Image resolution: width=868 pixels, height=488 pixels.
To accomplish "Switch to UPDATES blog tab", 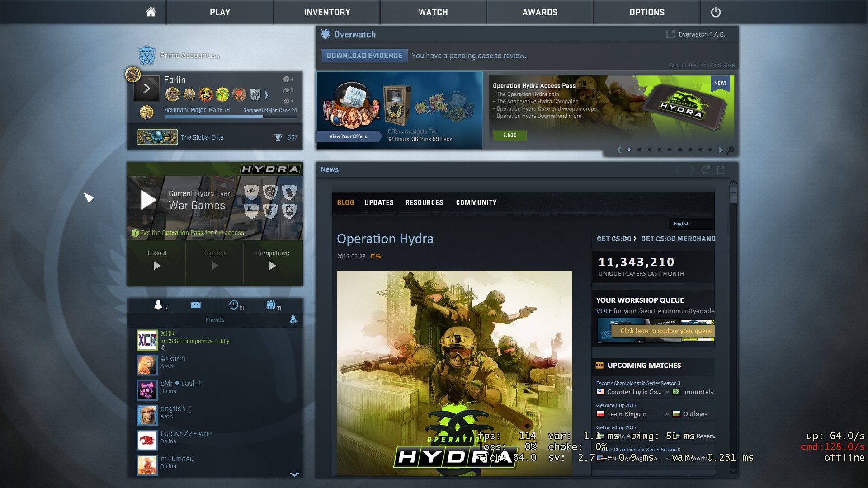I will [379, 202].
